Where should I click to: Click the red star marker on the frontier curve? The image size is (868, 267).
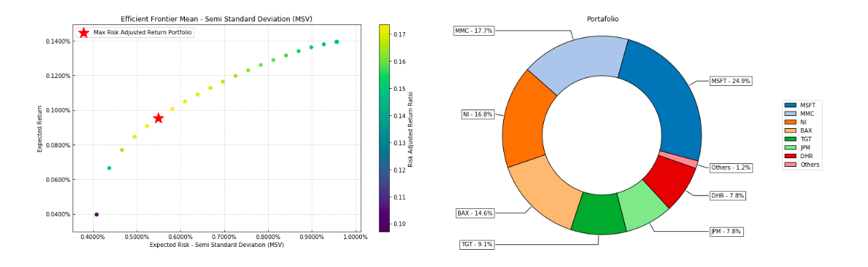[x=158, y=118]
